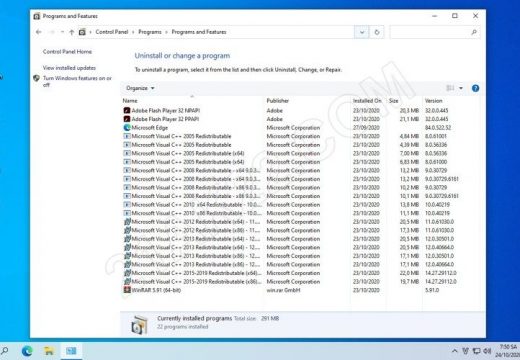Open Control Panel Home link
This screenshot has width=520, height=360.
[x=67, y=52]
